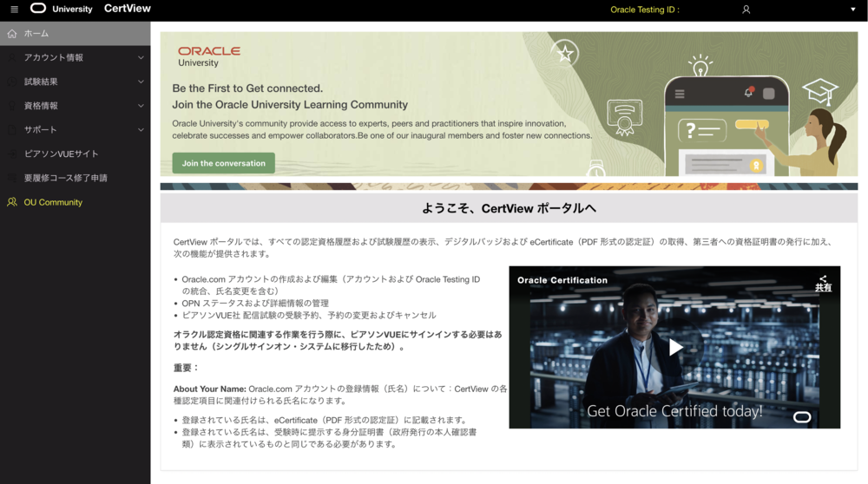Click the 共有 share icon on video
Image resolution: width=868 pixels, height=484 pixels.
coord(823,284)
